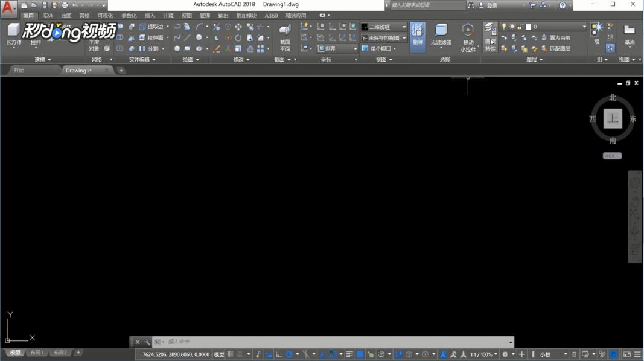Image resolution: width=644 pixels, height=361 pixels.
Task: Toggle Ortho mode in status bar
Action: click(279, 354)
